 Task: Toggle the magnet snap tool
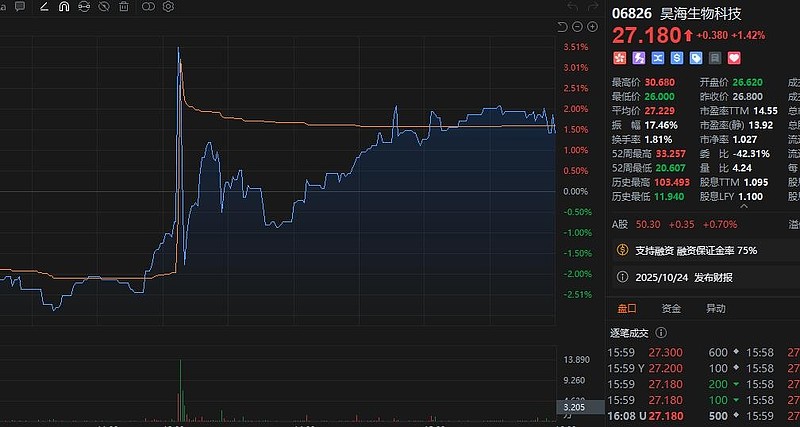coord(64,6)
